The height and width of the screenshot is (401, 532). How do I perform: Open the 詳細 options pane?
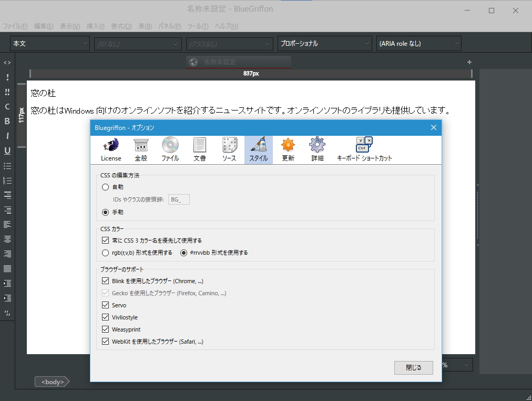(x=317, y=150)
